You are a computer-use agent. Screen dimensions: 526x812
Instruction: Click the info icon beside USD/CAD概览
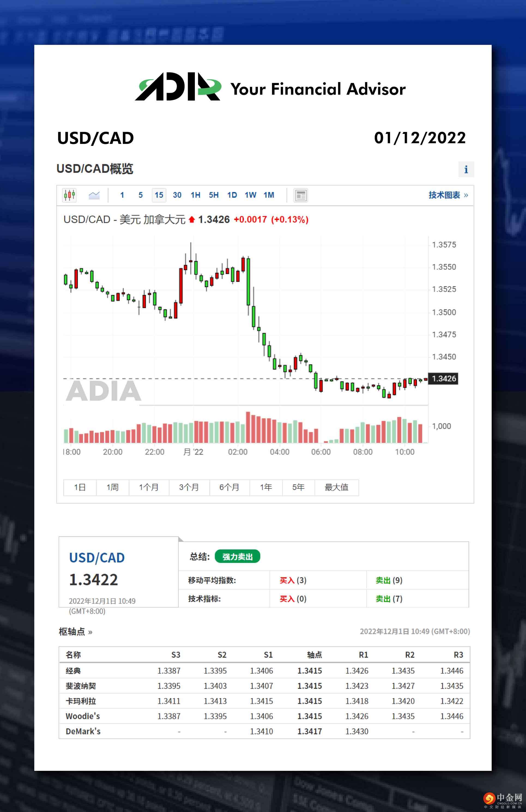coord(466,169)
